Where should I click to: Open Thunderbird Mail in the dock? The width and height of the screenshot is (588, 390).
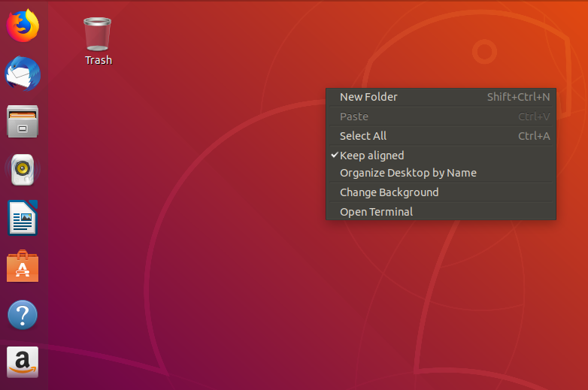[x=23, y=74]
